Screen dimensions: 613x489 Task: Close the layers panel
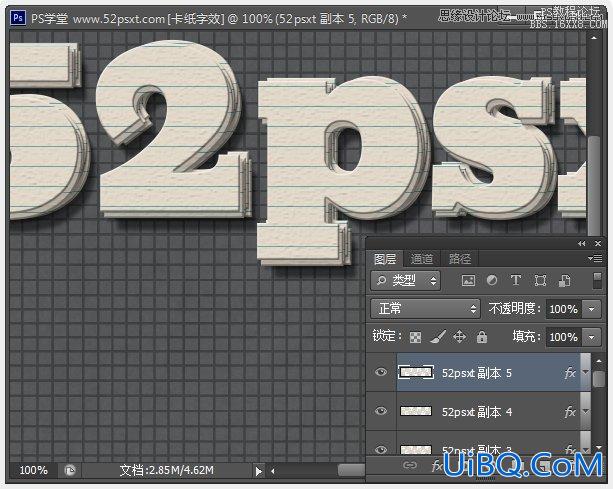coord(598,244)
